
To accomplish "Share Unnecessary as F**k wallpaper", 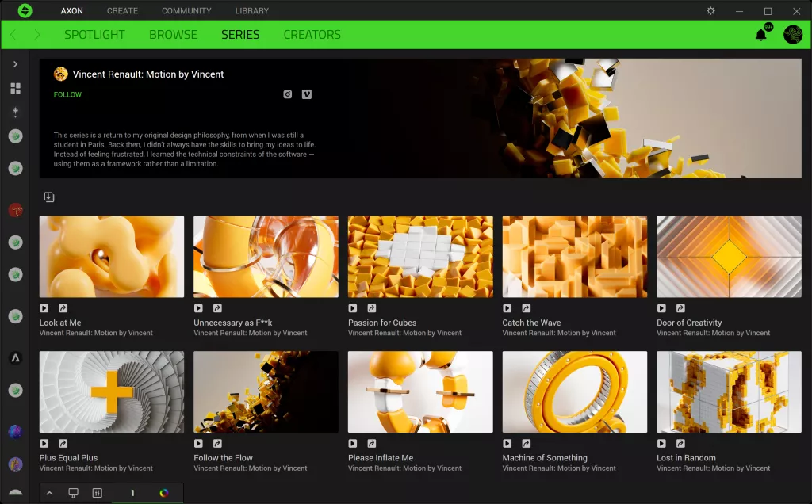I will click(x=217, y=308).
